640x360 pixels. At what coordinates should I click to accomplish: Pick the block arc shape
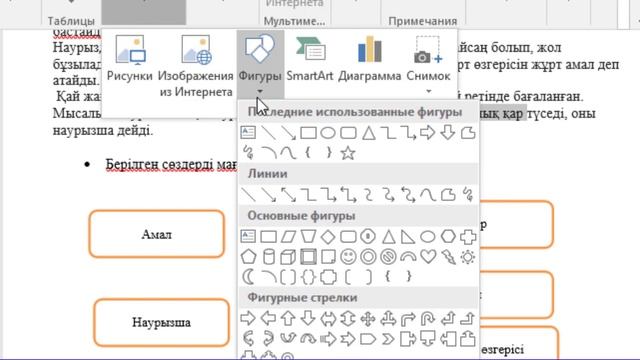tap(408, 257)
